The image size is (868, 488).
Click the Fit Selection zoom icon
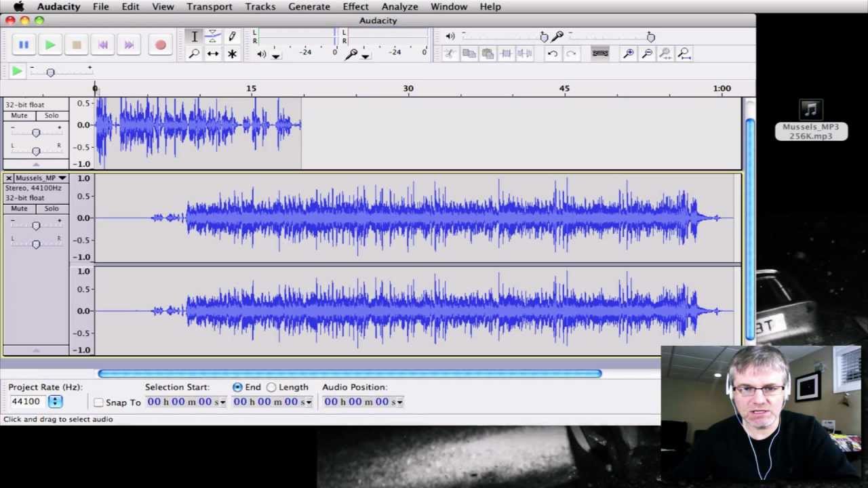(x=665, y=54)
